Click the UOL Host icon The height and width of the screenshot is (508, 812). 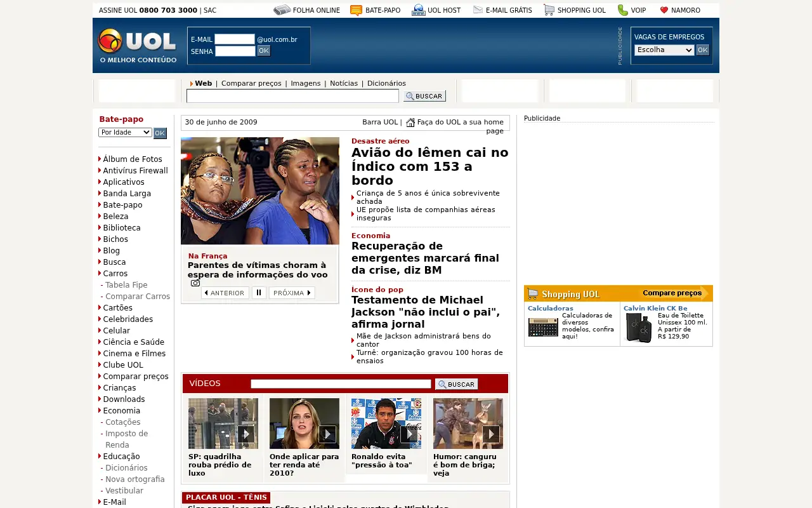(x=418, y=10)
